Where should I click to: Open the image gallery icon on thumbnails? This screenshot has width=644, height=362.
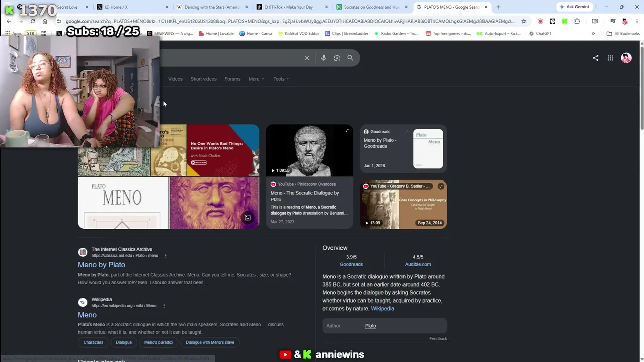(248, 217)
